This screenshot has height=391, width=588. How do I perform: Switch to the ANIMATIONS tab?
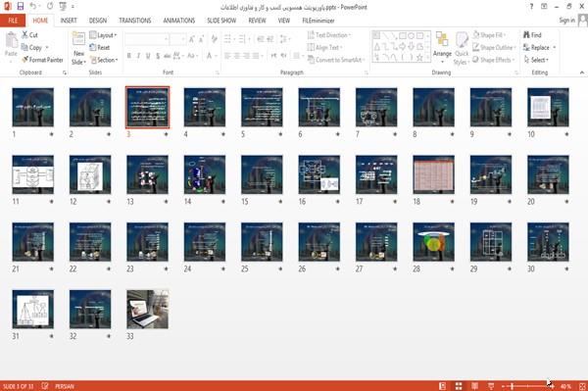tap(179, 21)
